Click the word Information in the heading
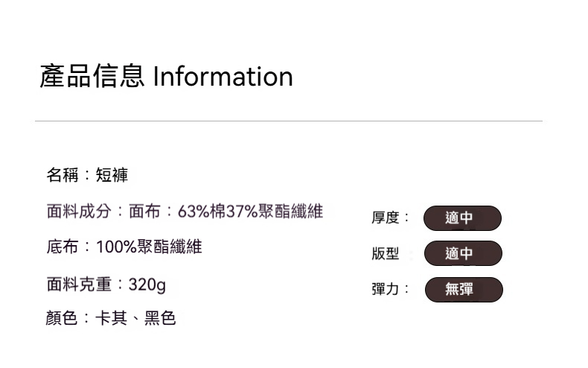Screen dimensions: 588x368 pos(223,77)
